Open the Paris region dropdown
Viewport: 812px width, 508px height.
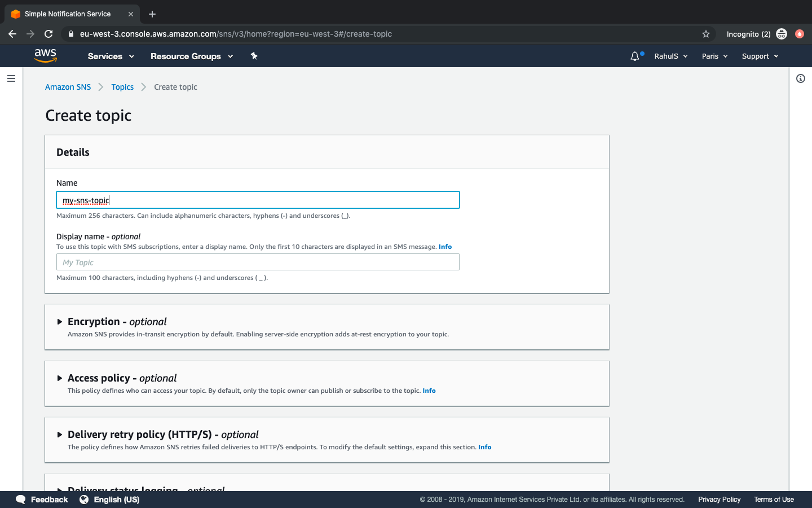(x=714, y=56)
